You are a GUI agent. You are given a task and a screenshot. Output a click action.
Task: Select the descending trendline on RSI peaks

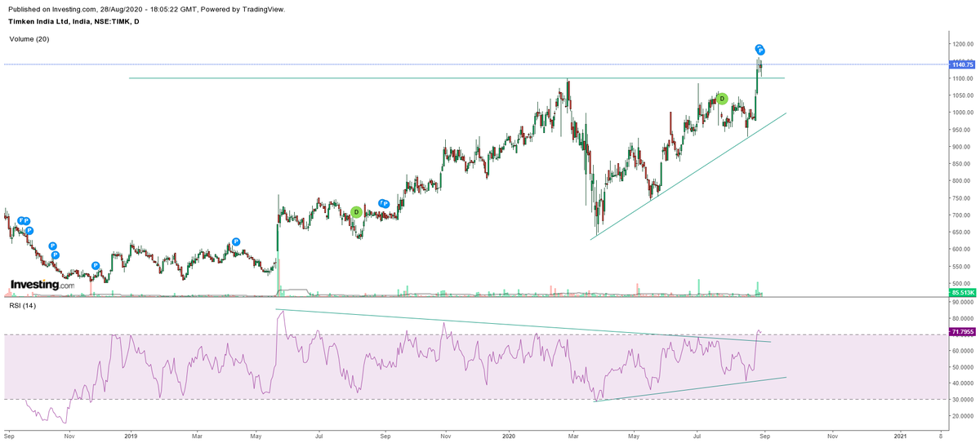coord(523,326)
